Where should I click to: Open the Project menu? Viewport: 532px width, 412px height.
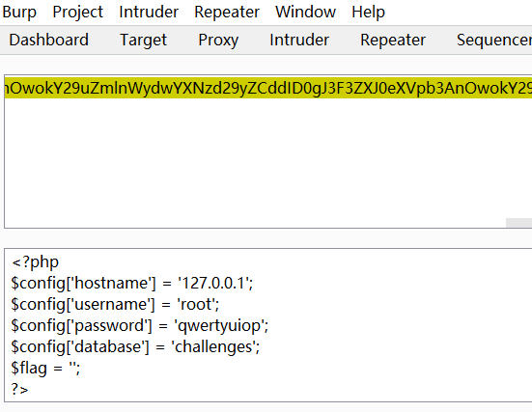click(x=77, y=13)
